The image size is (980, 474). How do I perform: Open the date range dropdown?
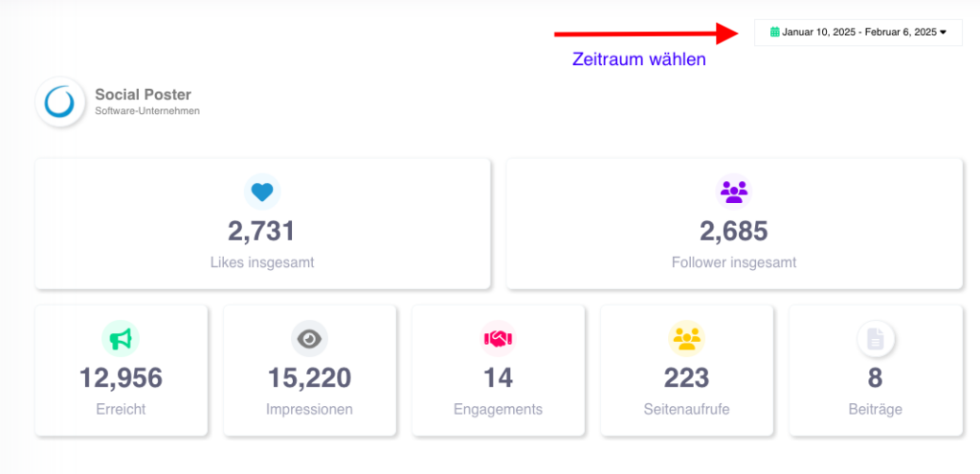[858, 33]
